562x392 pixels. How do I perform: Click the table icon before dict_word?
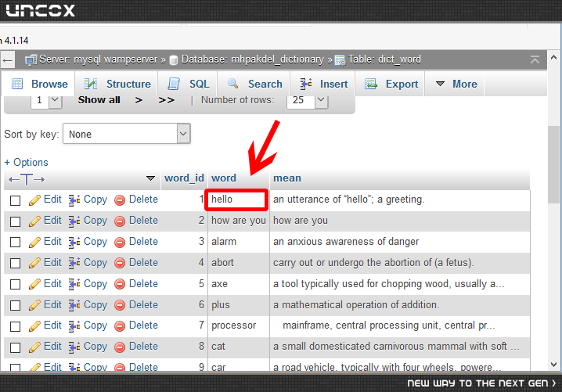(340, 60)
